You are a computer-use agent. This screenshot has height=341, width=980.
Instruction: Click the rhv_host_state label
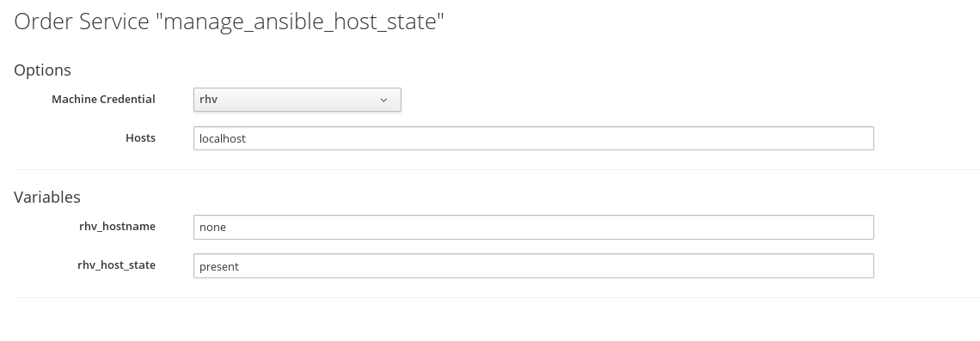116,265
